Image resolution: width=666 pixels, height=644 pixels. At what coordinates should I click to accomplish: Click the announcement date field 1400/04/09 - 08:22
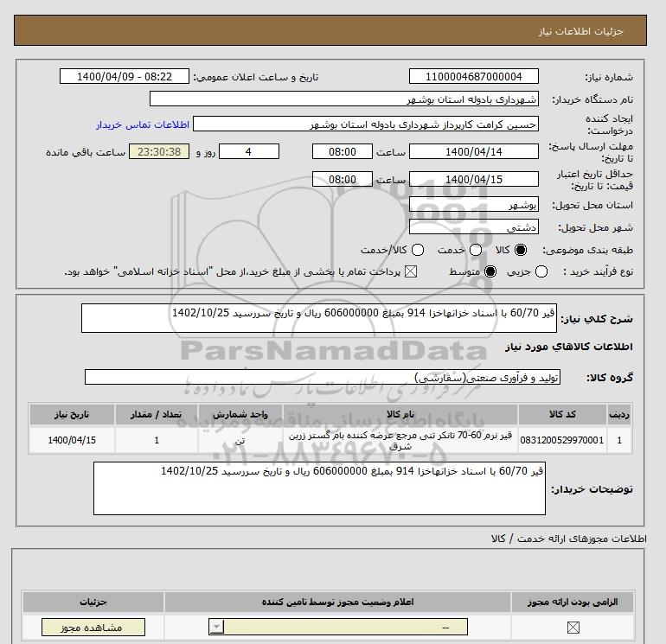click(x=124, y=77)
